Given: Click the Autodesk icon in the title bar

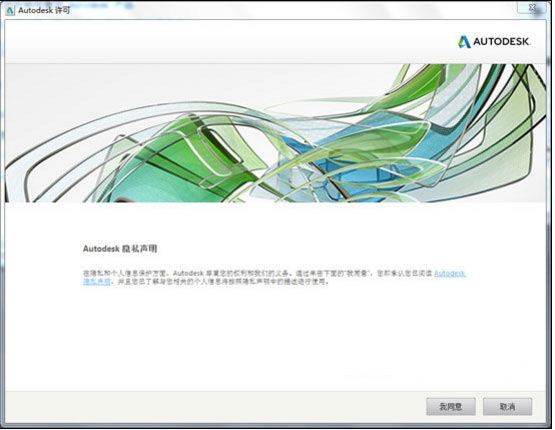Looking at the screenshot, I should [10, 10].
